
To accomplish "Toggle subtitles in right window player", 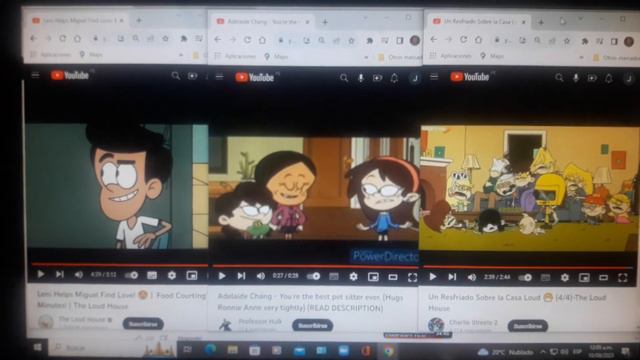I will click(x=545, y=278).
